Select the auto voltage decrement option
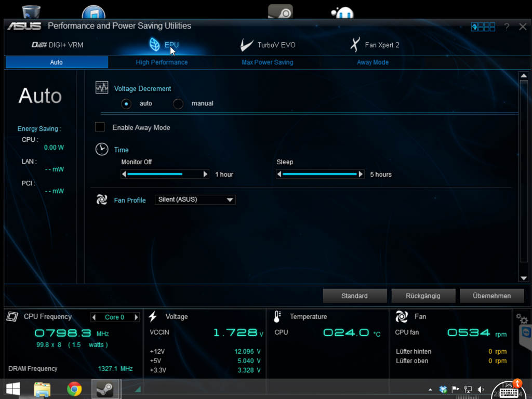532x399 pixels. pos(126,103)
